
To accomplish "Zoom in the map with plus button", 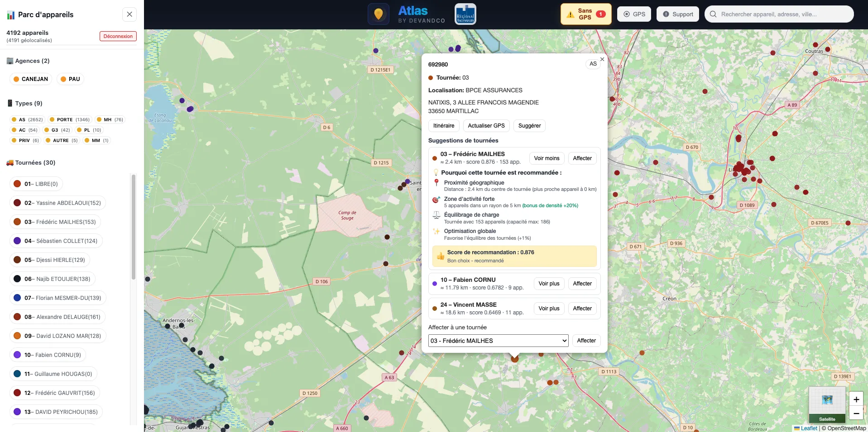I will (x=856, y=399).
